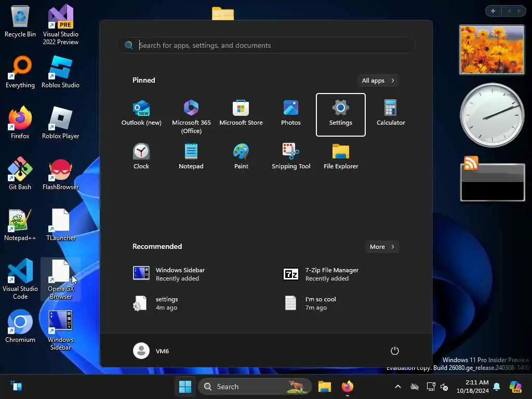
Task: Expand the All apps list
Action: coord(378,81)
